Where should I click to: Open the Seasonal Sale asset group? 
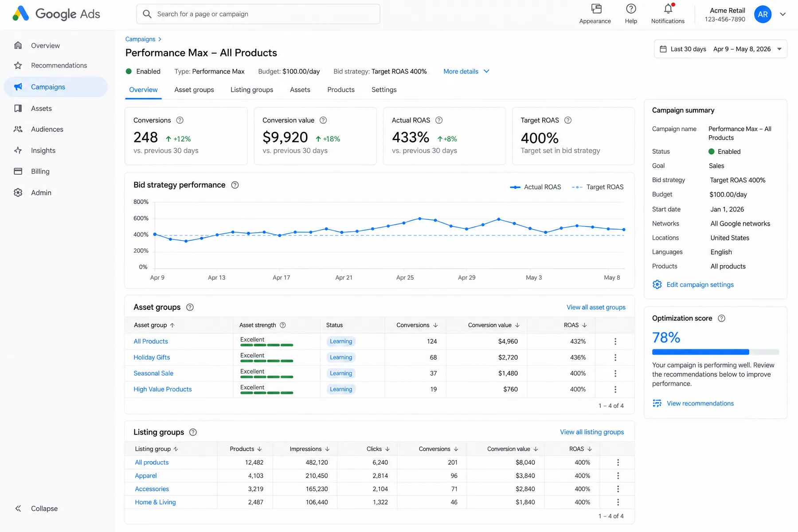(x=153, y=373)
